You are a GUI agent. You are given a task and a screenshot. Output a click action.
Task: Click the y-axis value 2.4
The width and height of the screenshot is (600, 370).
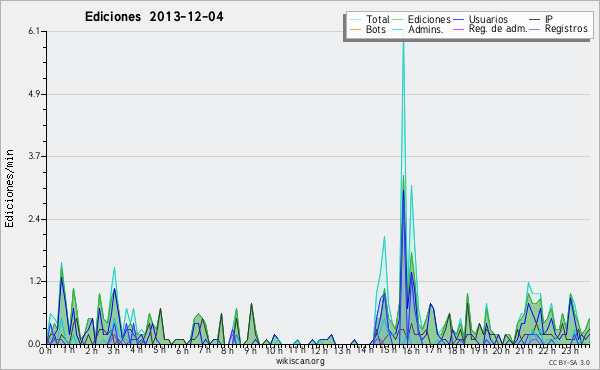point(34,219)
